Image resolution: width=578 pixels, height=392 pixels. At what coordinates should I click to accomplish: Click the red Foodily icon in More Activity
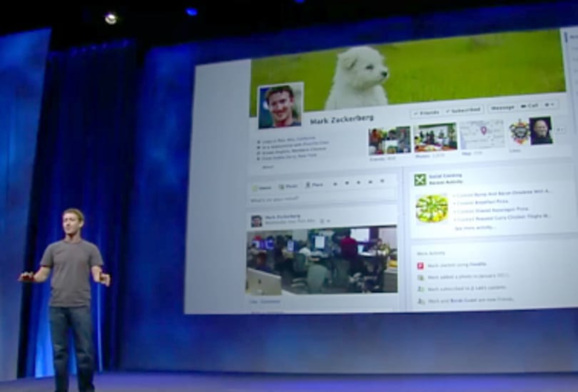point(420,266)
